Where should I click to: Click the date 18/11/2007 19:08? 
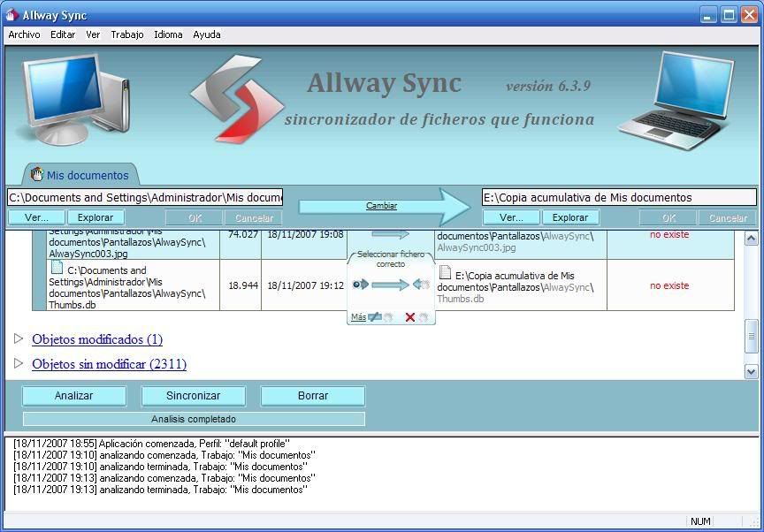click(305, 234)
